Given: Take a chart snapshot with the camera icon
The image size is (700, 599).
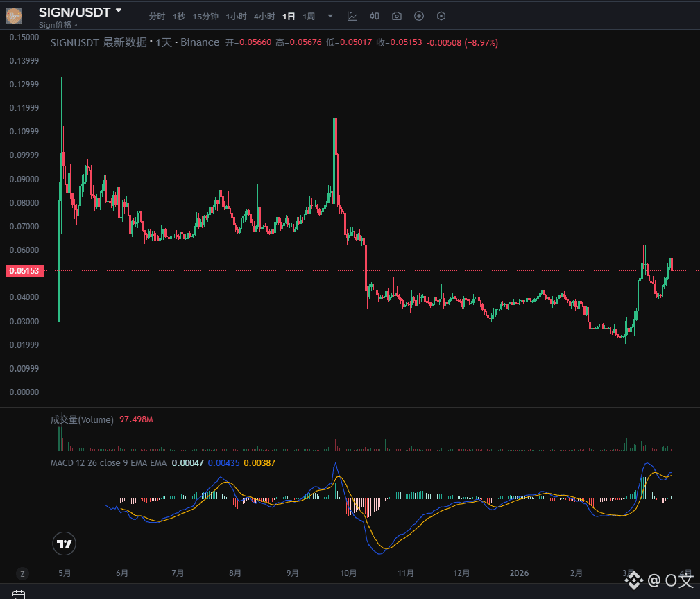Looking at the screenshot, I should [x=396, y=16].
